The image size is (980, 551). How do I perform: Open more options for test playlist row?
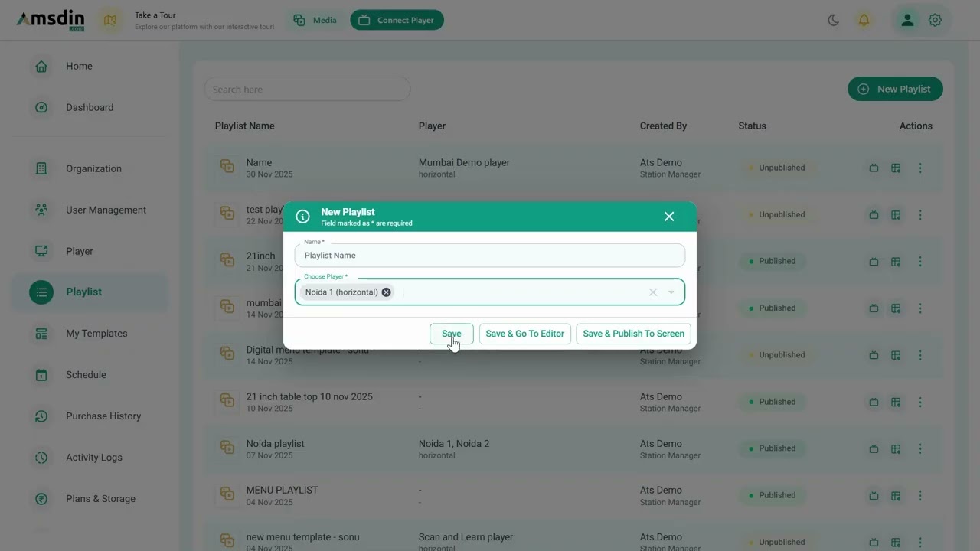coord(920,215)
